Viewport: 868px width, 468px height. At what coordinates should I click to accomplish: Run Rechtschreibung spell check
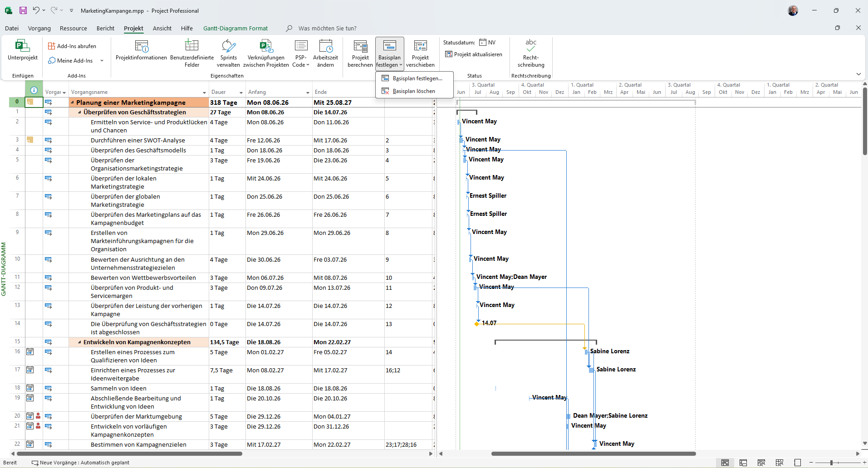(x=530, y=53)
